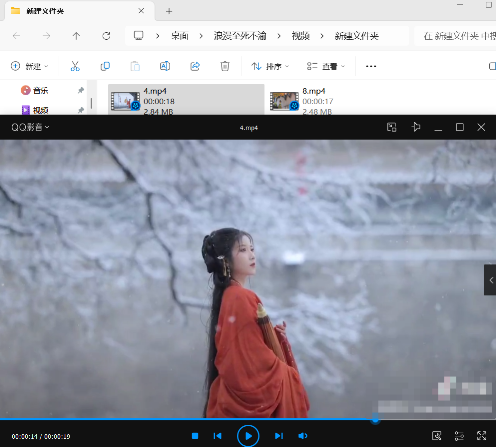Image resolution: width=496 pixels, height=448 pixels.
Task: Open player settings sliders icon
Action: [x=459, y=436]
